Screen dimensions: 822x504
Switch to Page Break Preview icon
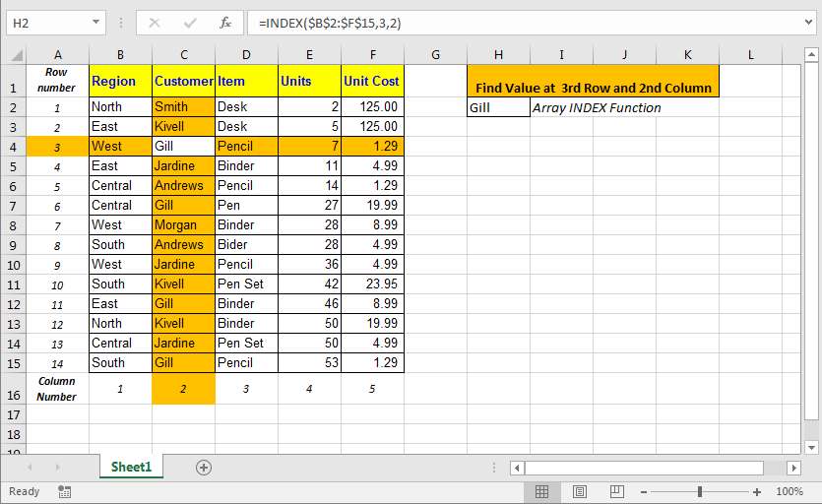click(616, 492)
